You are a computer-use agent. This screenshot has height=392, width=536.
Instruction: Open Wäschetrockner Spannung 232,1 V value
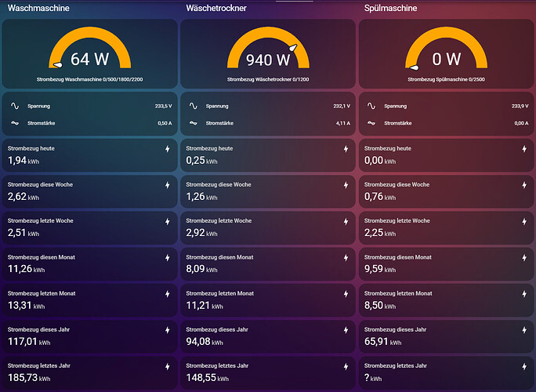tap(342, 106)
